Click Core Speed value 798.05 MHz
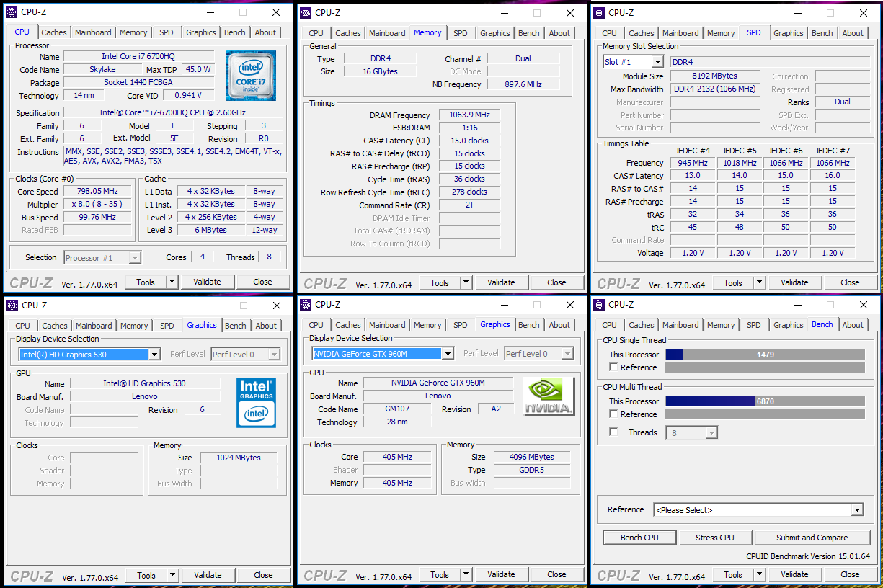This screenshot has height=588, width=883. [98, 192]
